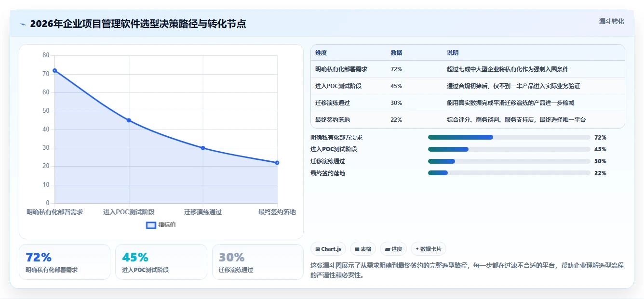Click the 说明 table column header
Image resolution: width=644 pixels, height=299 pixels.
point(453,53)
